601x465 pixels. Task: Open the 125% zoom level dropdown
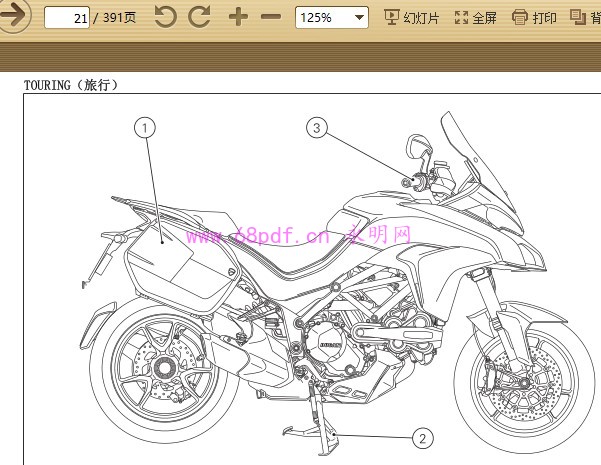click(360, 18)
